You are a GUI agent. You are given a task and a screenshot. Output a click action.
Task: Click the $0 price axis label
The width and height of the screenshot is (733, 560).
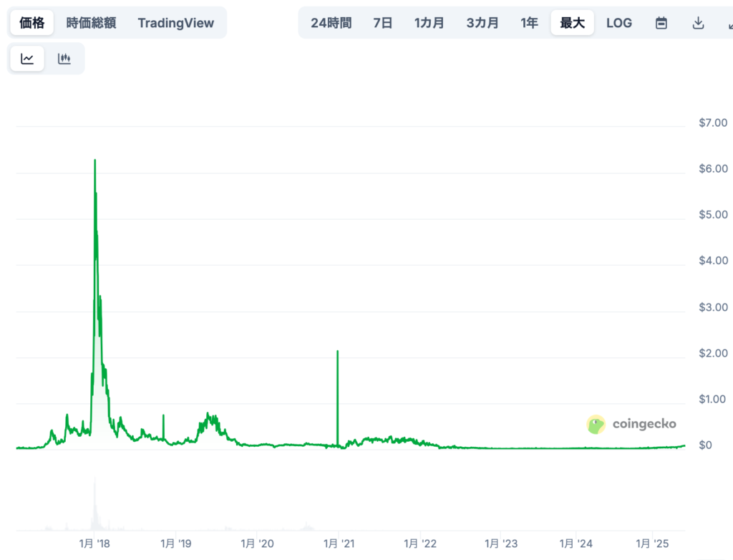pos(705,445)
